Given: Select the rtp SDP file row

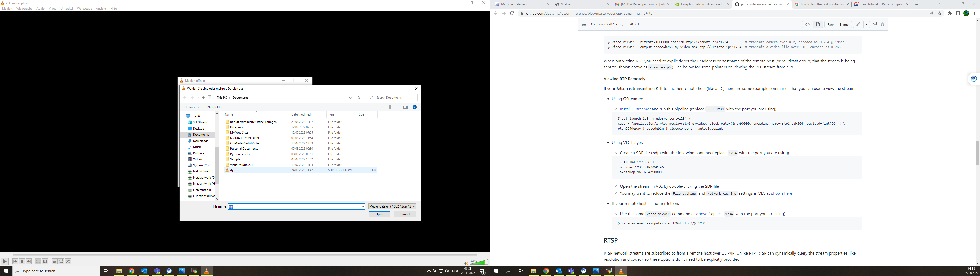Looking at the screenshot, I should (x=301, y=170).
